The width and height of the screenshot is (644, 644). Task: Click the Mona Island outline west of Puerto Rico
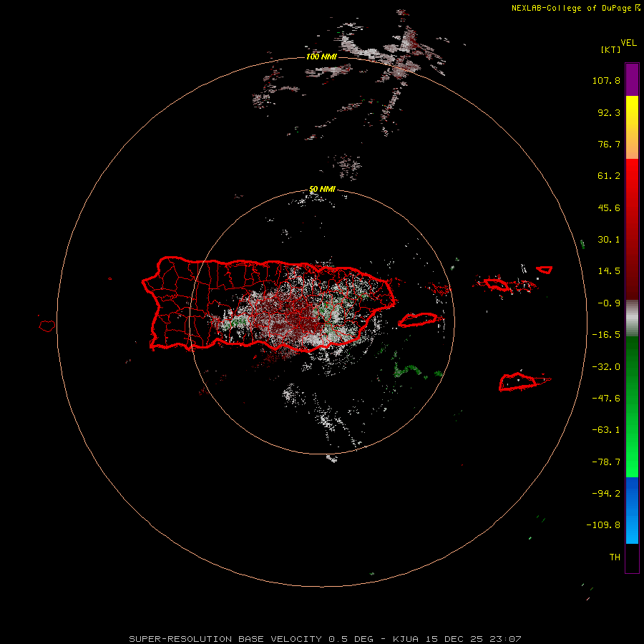tap(47, 326)
